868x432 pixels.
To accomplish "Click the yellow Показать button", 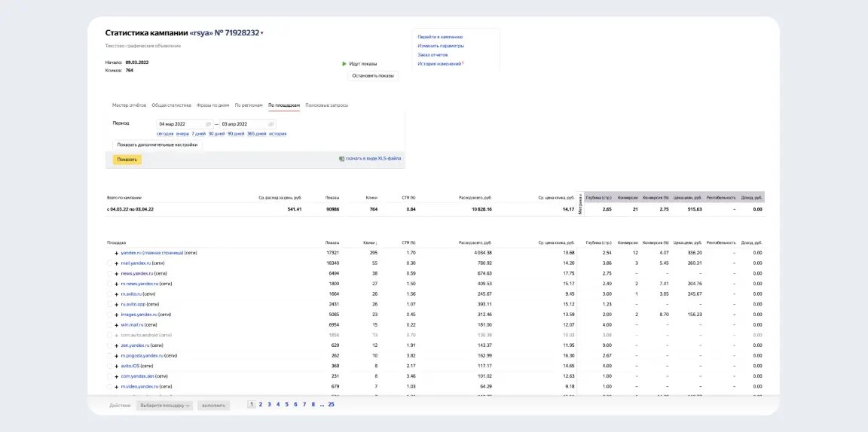I will pos(127,160).
